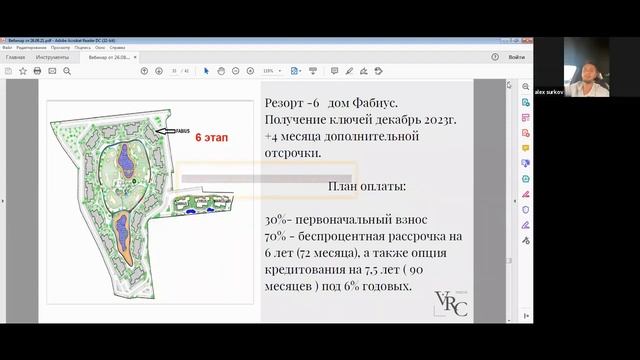Open the Подпись menu
The image size is (640, 360).
pyautogui.click(x=83, y=48)
